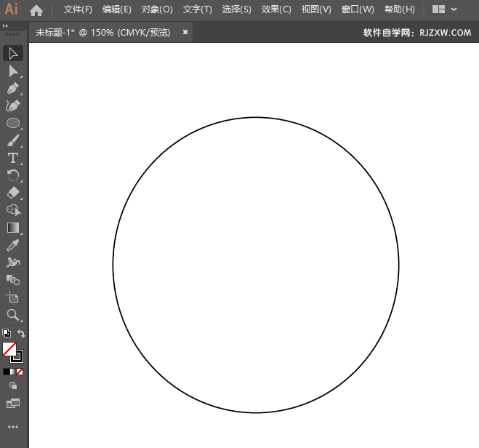Select the Rotate tool

click(x=13, y=175)
